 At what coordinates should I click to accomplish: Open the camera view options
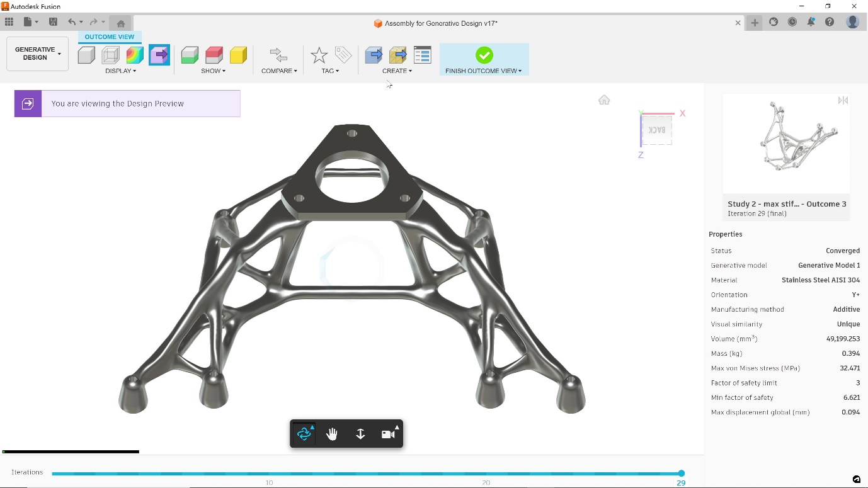(x=388, y=433)
